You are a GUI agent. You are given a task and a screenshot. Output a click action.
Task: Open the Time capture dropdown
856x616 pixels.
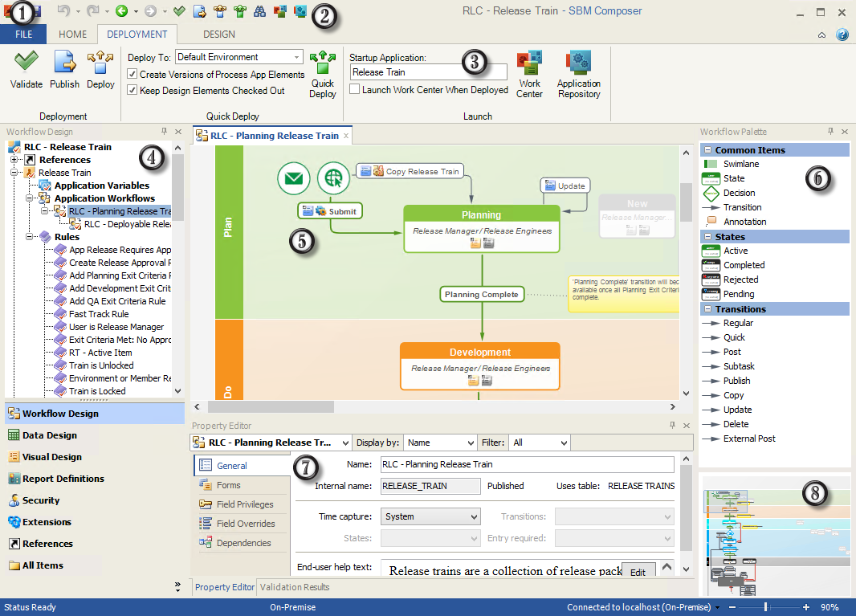[x=472, y=516]
